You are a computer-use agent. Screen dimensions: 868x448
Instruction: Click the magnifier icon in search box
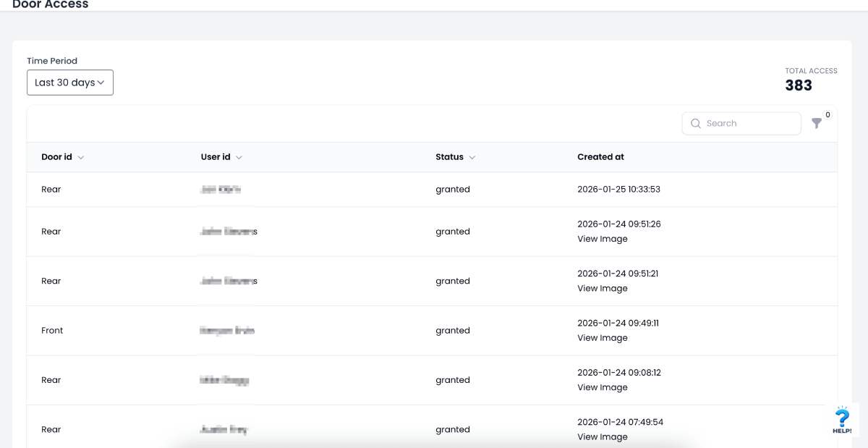click(696, 124)
